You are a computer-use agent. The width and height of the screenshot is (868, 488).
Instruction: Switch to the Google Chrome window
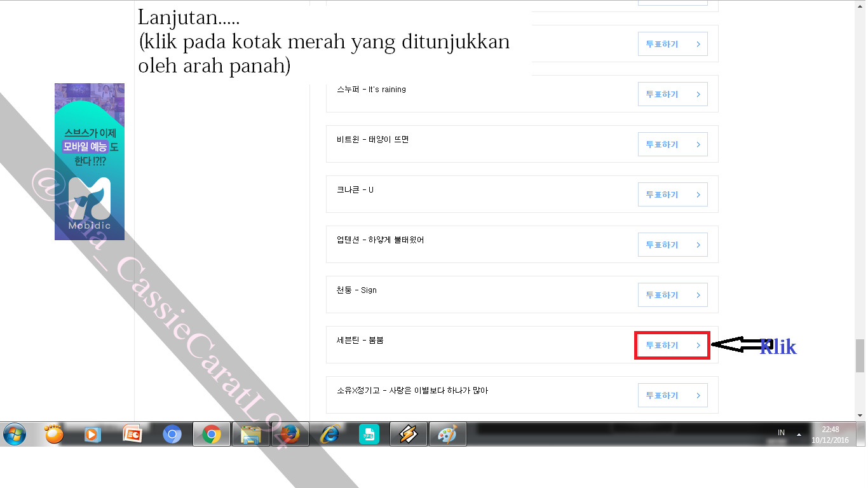[212, 434]
